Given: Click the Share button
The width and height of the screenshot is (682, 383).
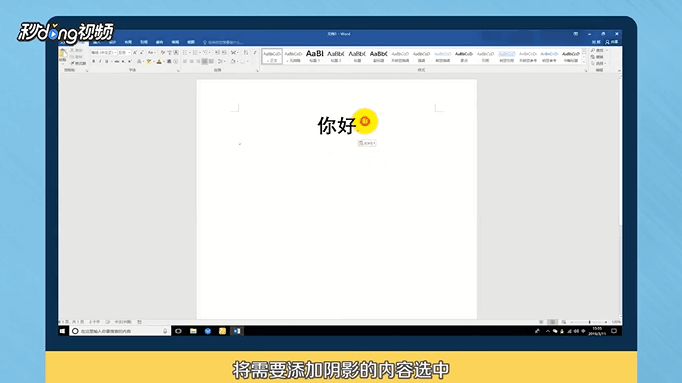Looking at the screenshot, I should 612,42.
